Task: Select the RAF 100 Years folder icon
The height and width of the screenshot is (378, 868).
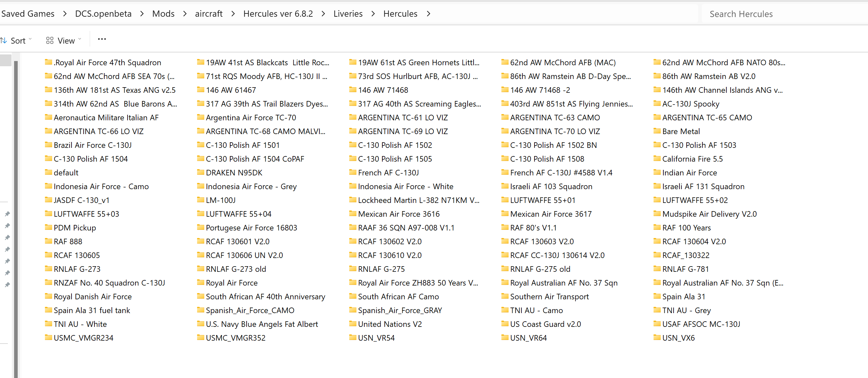Action: click(657, 228)
